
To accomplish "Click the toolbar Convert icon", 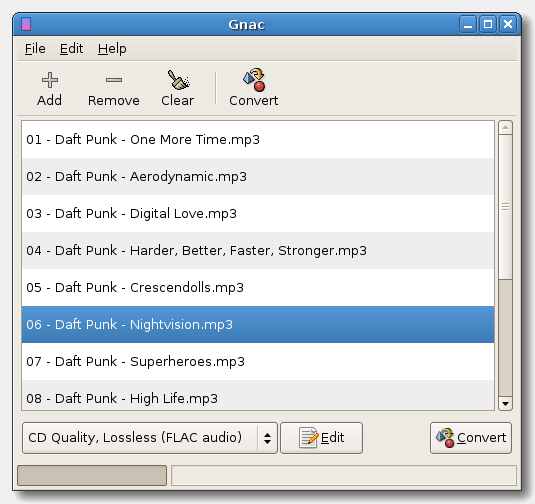I will point(254,80).
